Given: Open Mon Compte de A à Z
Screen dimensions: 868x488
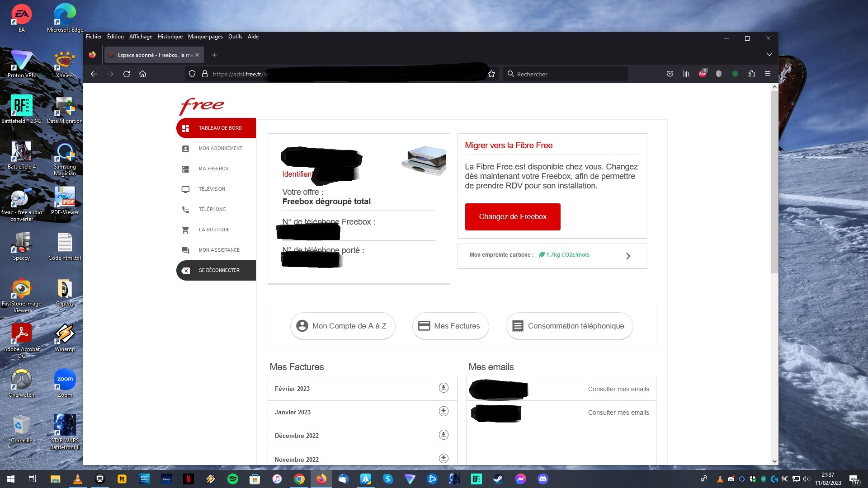Looking at the screenshot, I should pos(342,326).
